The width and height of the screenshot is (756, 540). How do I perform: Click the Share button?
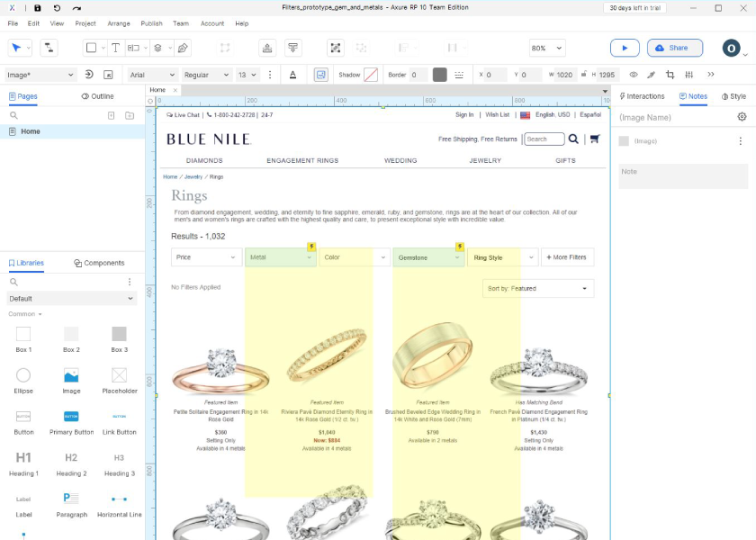click(x=674, y=48)
